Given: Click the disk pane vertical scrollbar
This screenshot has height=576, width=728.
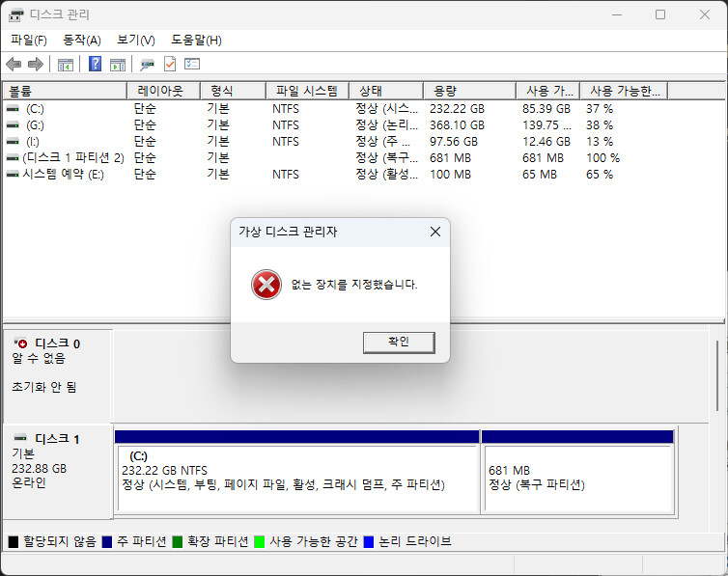Looking at the screenshot, I should 716,375.
